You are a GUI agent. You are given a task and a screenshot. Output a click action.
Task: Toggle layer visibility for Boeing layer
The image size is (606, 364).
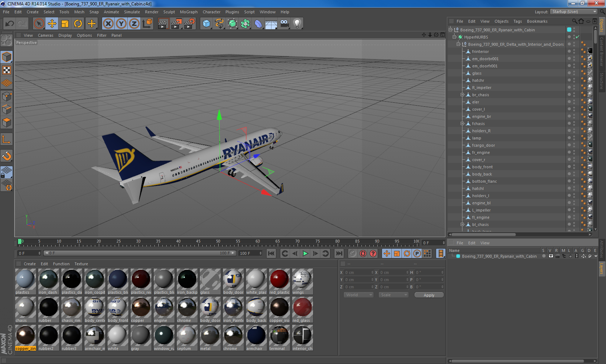coord(551,256)
